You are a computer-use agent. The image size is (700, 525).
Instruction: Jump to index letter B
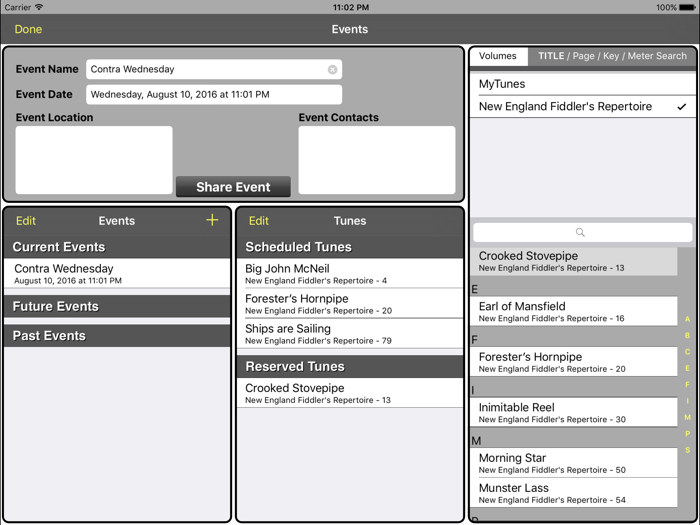(688, 335)
